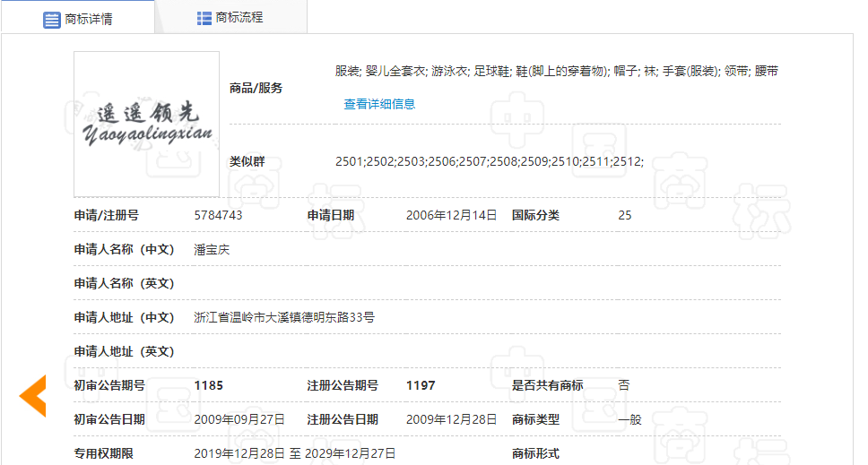Image resolution: width=868 pixels, height=465 pixels.
Task: Select the registration number 5784743
Action: 218,215
